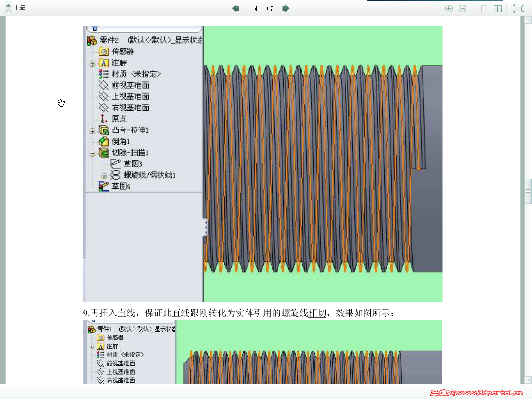Click the Chamfer1 (倒角1) feature icon
Viewport: 532px width, 399px height.
click(103, 141)
